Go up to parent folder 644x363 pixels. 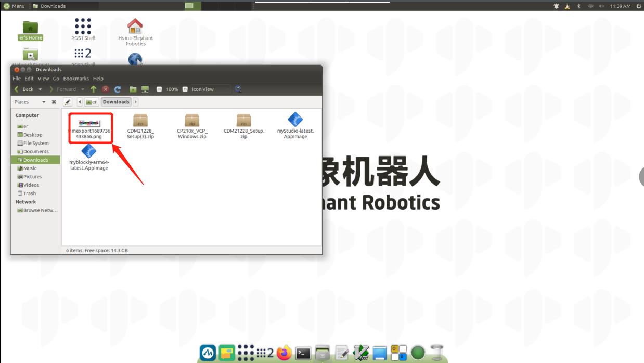click(x=94, y=89)
